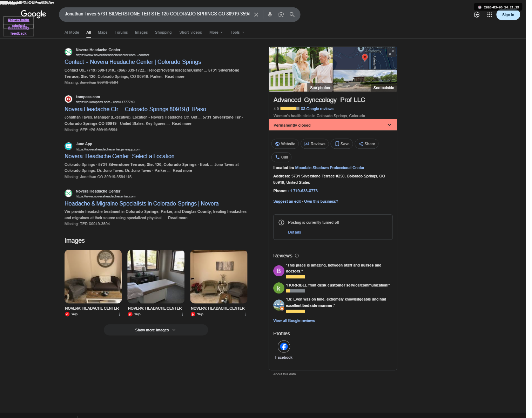
Task: Switch to the Maps tab
Action: (102, 32)
